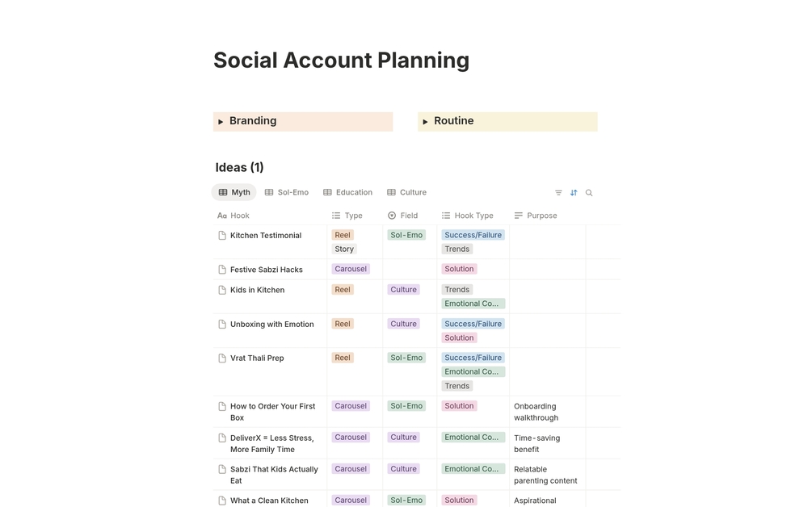Switch to the Education view tab
Viewport: 812px width, 507px height.
[347, 192]
